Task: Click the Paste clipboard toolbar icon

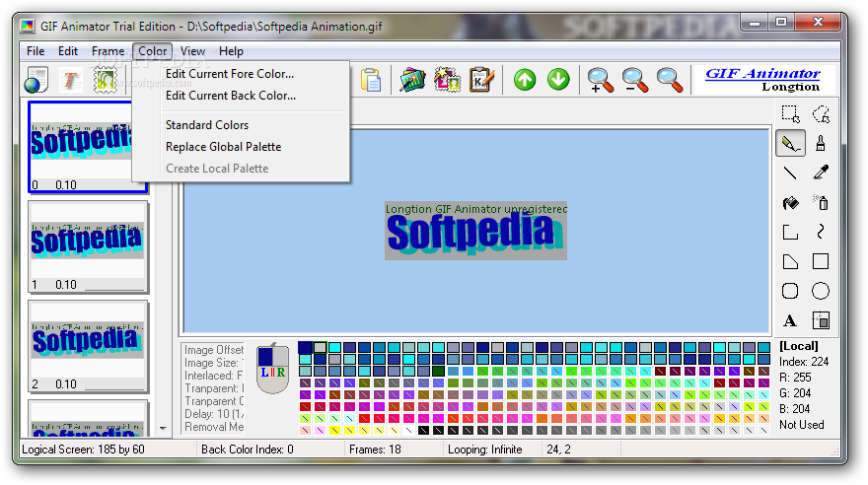Action: [371, 80]
